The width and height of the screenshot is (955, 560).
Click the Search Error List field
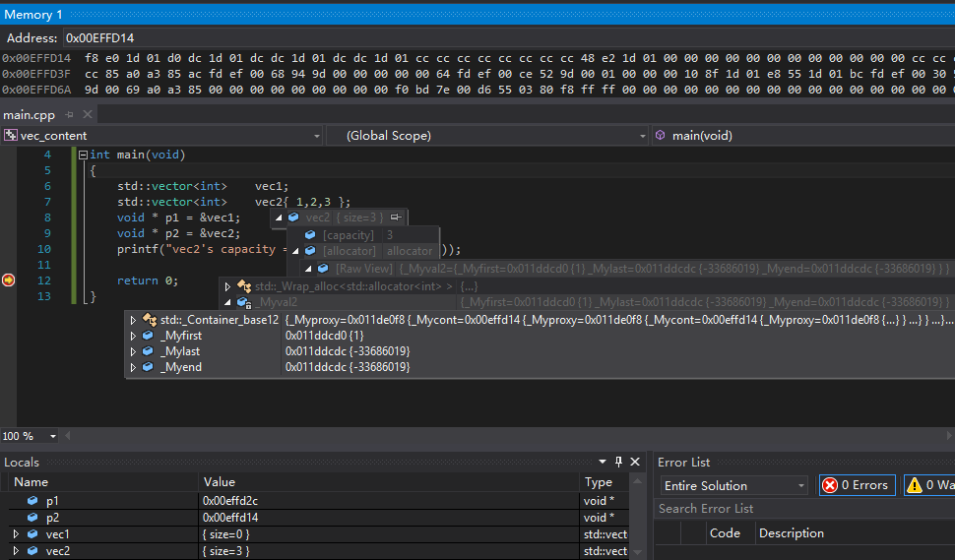tap(805, 508)
